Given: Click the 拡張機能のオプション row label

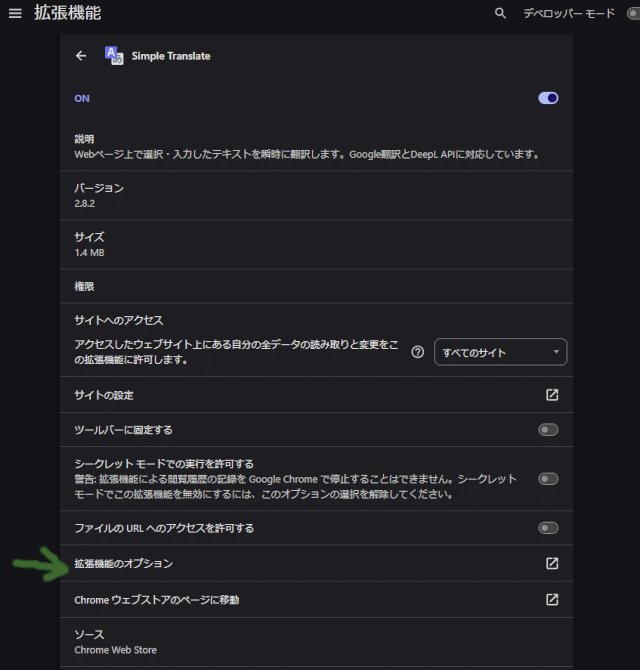Looking at the screenshot, I should (x=123, y=564).
